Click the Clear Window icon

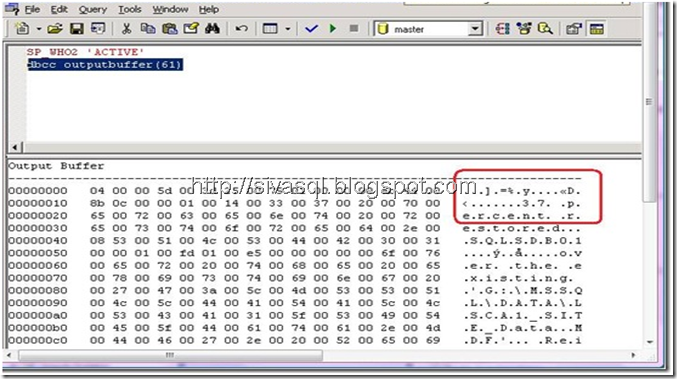tap(191, 29)
